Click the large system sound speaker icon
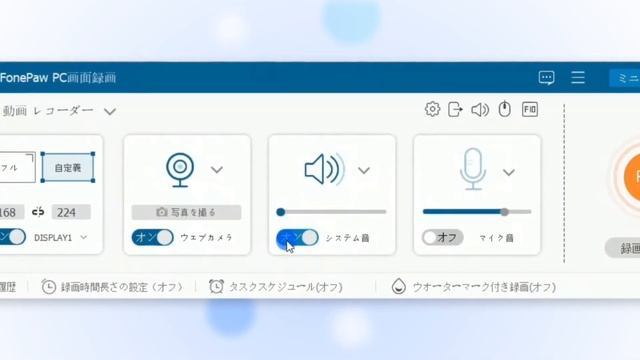640x360 pixels. coord(325,169)
